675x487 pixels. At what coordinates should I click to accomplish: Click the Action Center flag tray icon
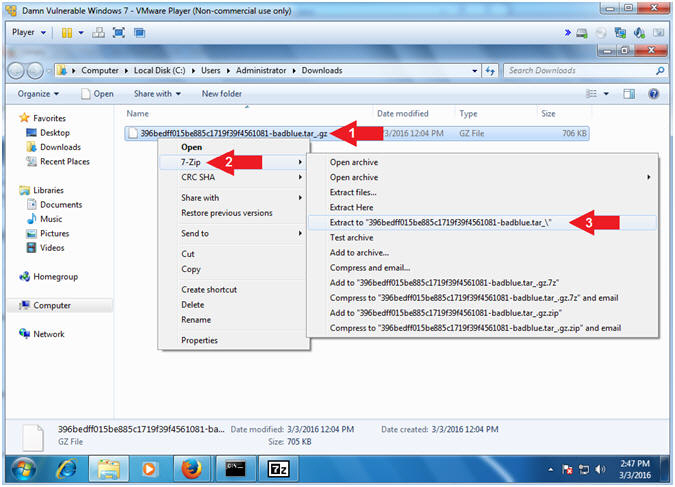click(567, 469)
